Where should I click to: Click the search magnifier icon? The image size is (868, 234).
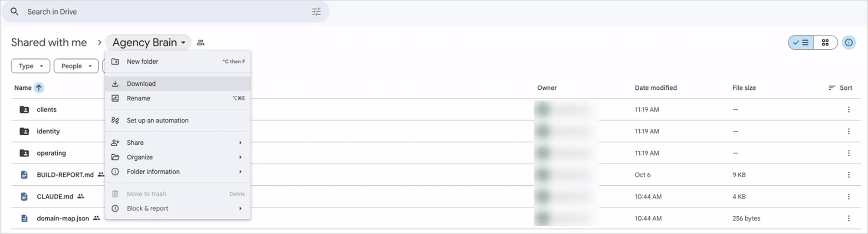(14, 12)
